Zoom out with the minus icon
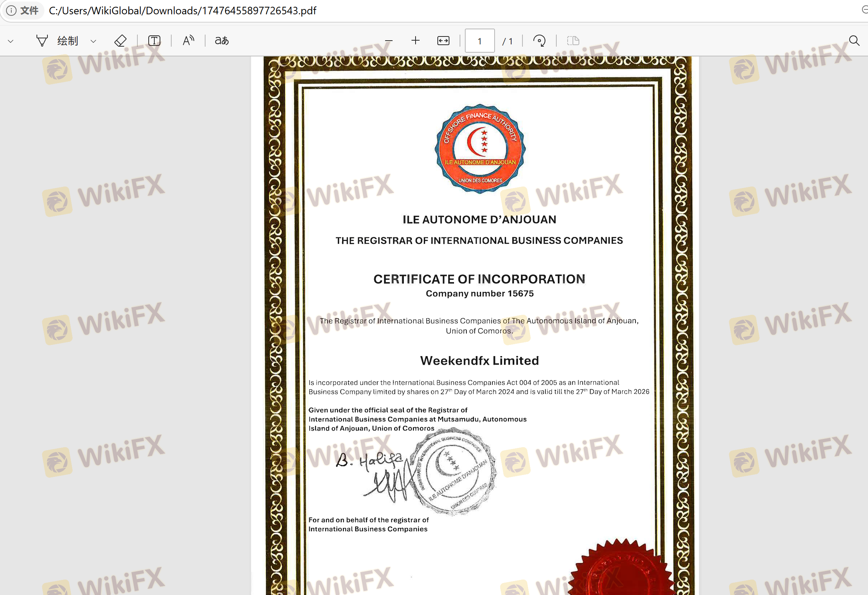The image size is (868, 595). tap(389, 41)
